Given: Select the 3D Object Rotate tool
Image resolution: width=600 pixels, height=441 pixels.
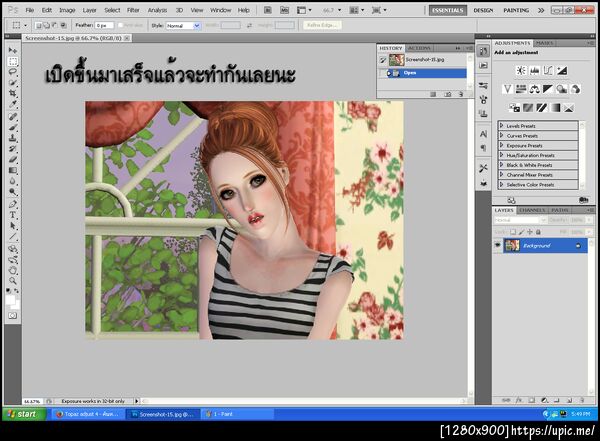Looking at the screenshot, I should 13,249.
